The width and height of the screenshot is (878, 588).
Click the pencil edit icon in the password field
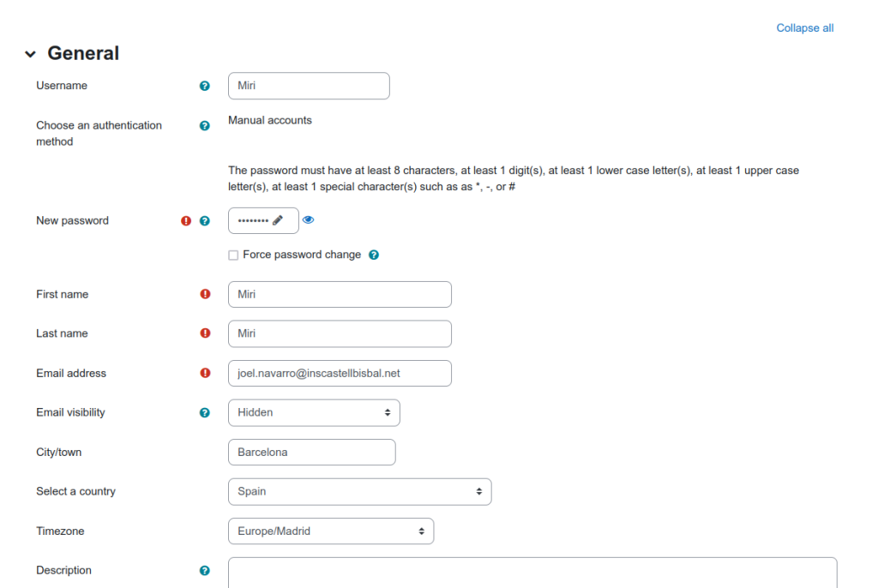(x=278, y=220)
